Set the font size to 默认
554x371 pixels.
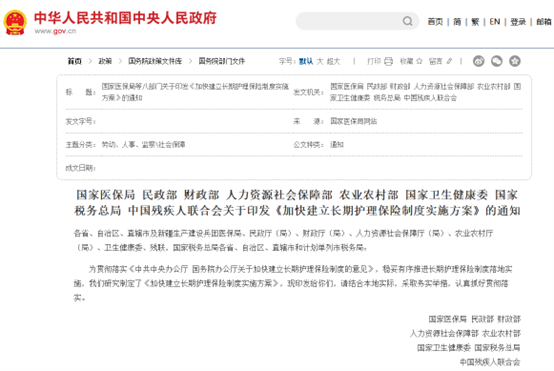[306, 61]
